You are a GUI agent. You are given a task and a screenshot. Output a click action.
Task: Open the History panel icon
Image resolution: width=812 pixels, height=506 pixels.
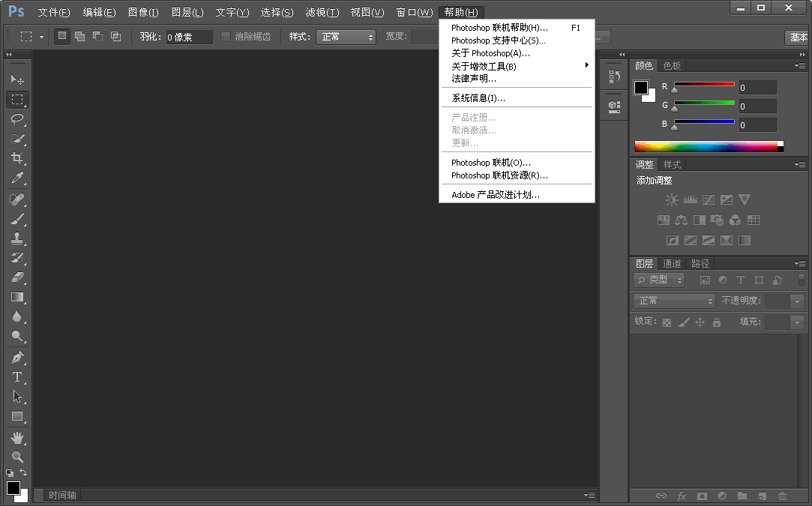pyautogui.click(x=614, y=76)
